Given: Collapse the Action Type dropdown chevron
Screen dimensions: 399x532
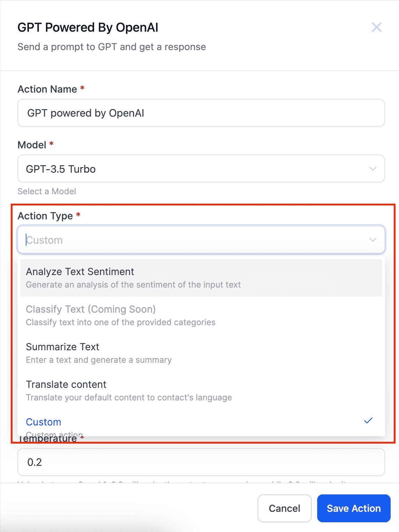Looking at the screenshot, I should pos(373,240).
